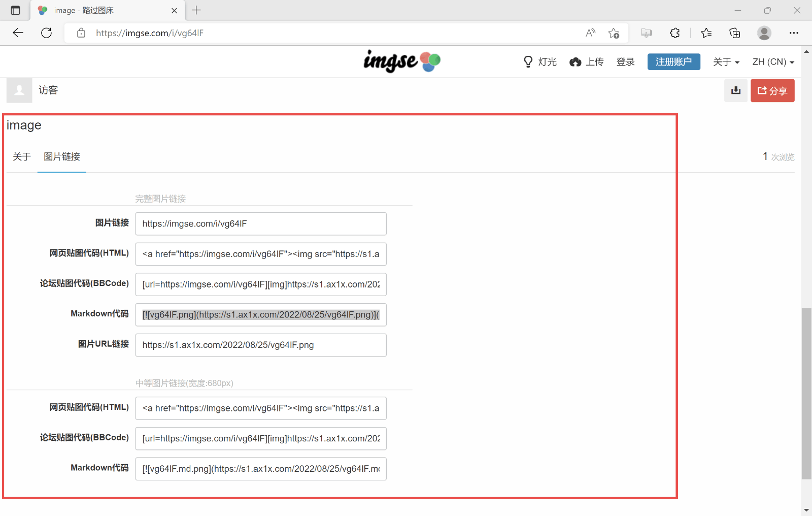
Task: Click the red 分享 share button
Action: [x=772, y=90]
